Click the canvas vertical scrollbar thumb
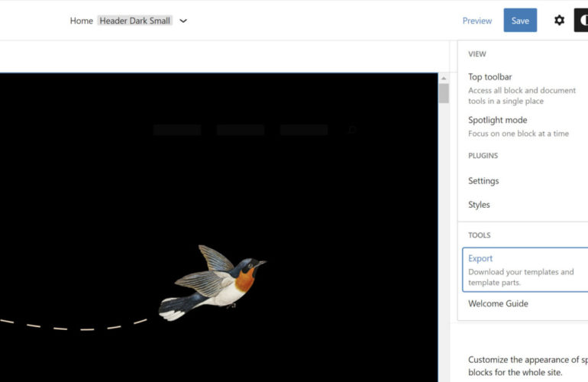Screen dimensions: 588x382 coord(444,94)
